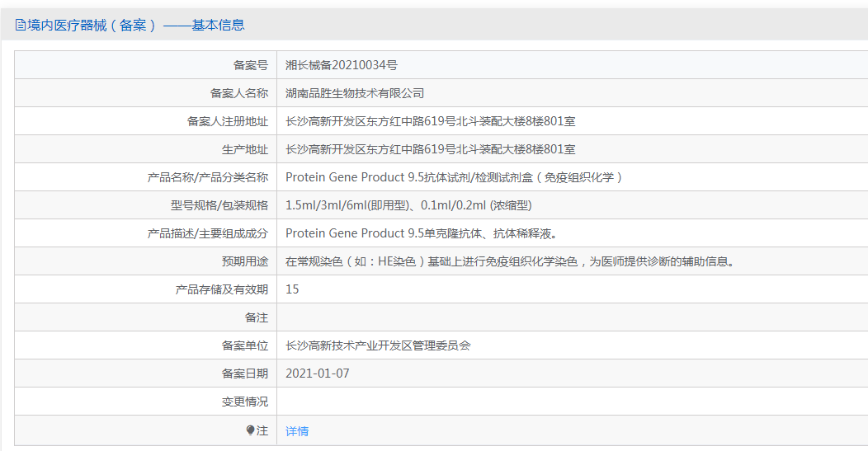The height and width of the screenshot is (451, 868).
Task: Select the date 2021-01-07
Action: (318, 373)
